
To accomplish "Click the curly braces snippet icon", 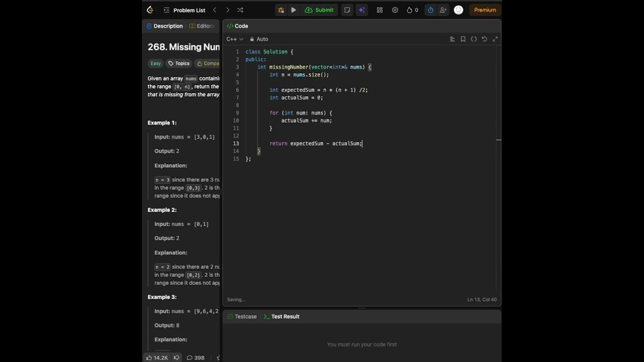I will tap(473, 39).
